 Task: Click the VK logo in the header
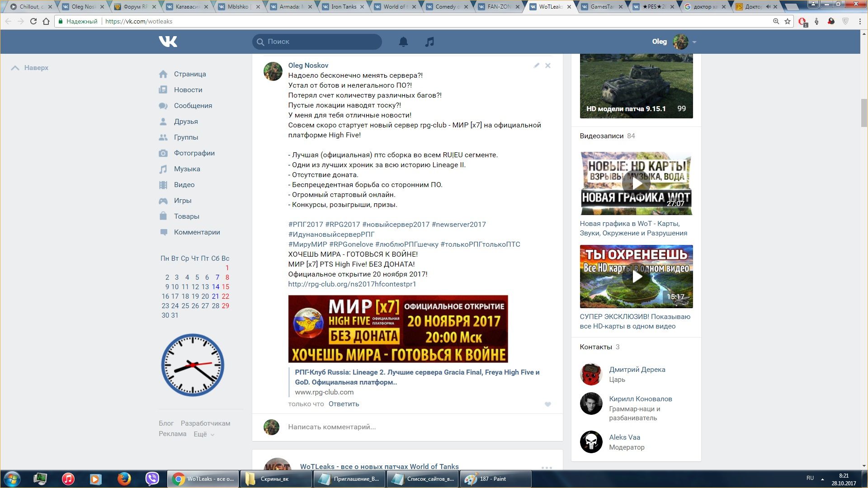pyautogui.click(x=168, y=42)
